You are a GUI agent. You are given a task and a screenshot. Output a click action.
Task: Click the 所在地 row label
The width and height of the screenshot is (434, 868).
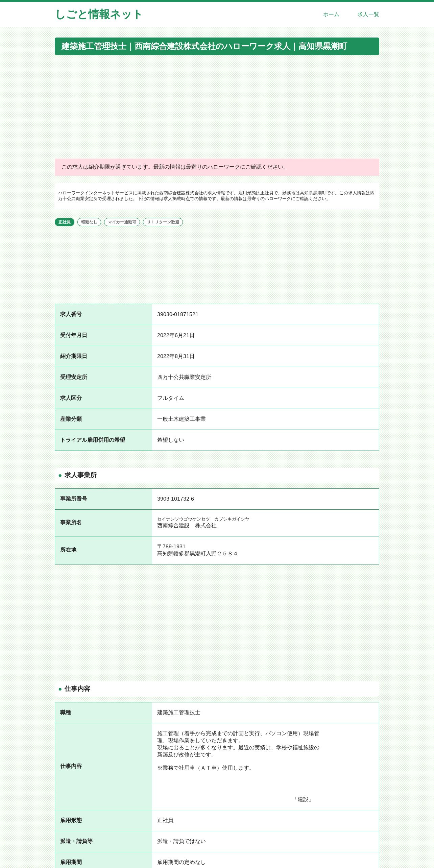68,550
